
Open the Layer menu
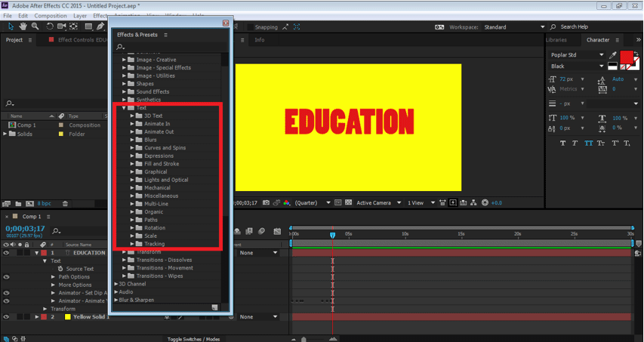point(80,16)
